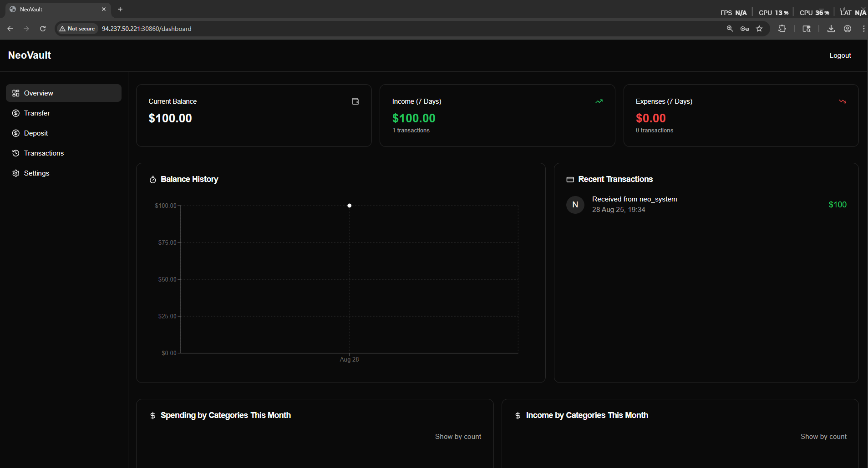This screenshot has width=868, height=468.
Task: Toggle Show by count for Spending categories
Action: click(458, 436)
